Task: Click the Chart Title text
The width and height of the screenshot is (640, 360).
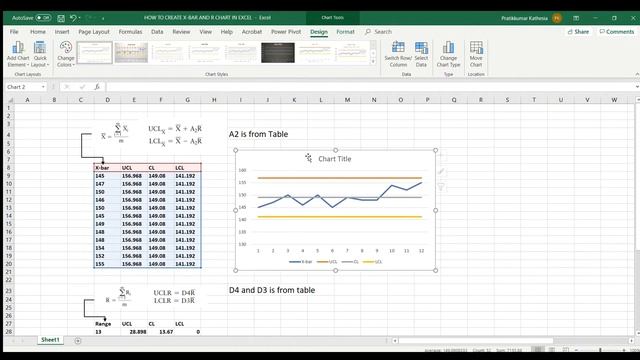Action: (x=335, y=159)
